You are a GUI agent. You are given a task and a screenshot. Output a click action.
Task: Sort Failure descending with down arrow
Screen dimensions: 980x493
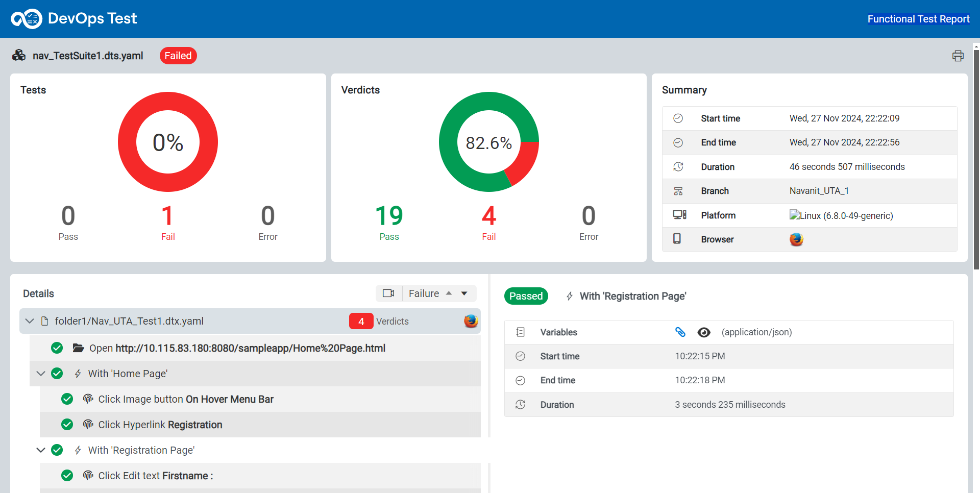click(464, 293)
